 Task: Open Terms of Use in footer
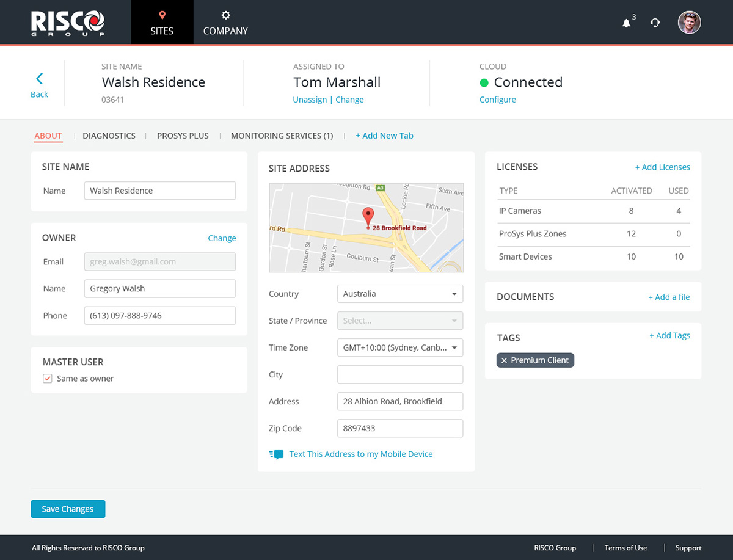point(625,548)
